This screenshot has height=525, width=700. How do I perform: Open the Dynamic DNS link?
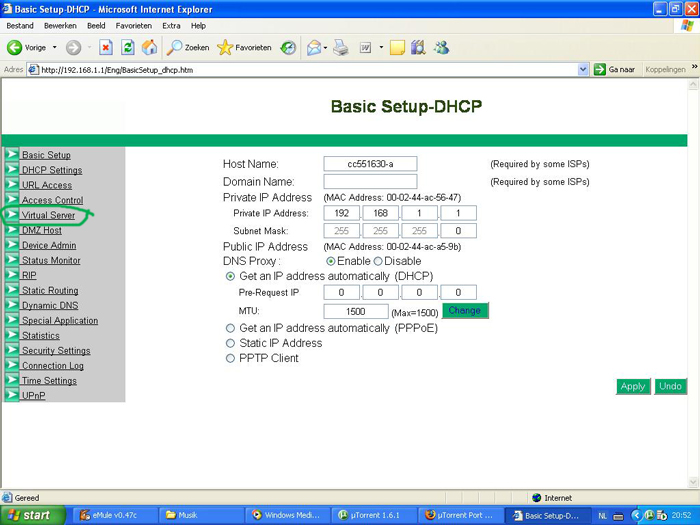50,305
